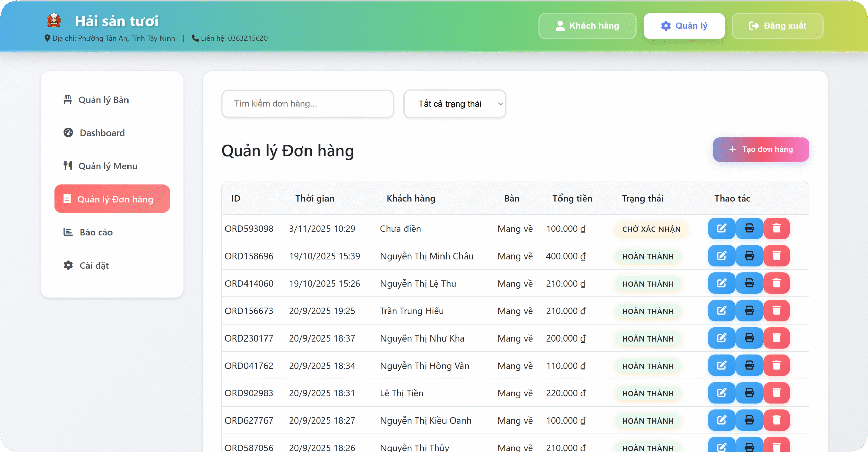The height and width of the screenshot is (452, 868).
Task: Click the Đăng xuất logout button
Action: (x=777, y=26)
